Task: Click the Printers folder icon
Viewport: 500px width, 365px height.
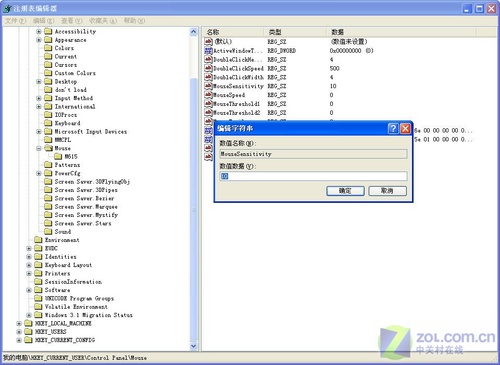Action: tap(39, 273)
